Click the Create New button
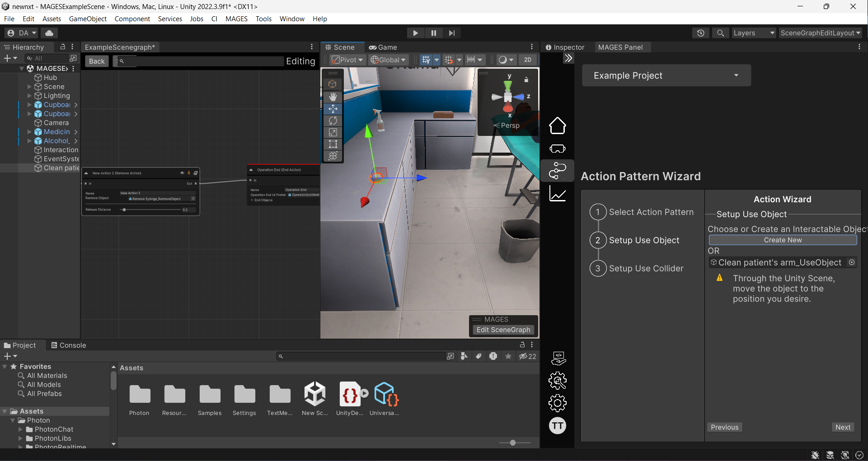This screenshot has width=868, height=461. 783,240
